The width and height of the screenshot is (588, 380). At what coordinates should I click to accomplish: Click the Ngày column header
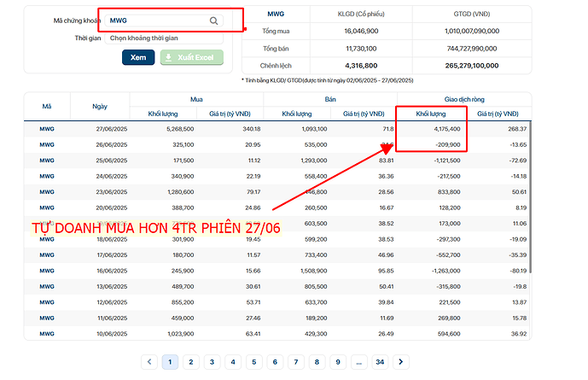tap(100, 107)
